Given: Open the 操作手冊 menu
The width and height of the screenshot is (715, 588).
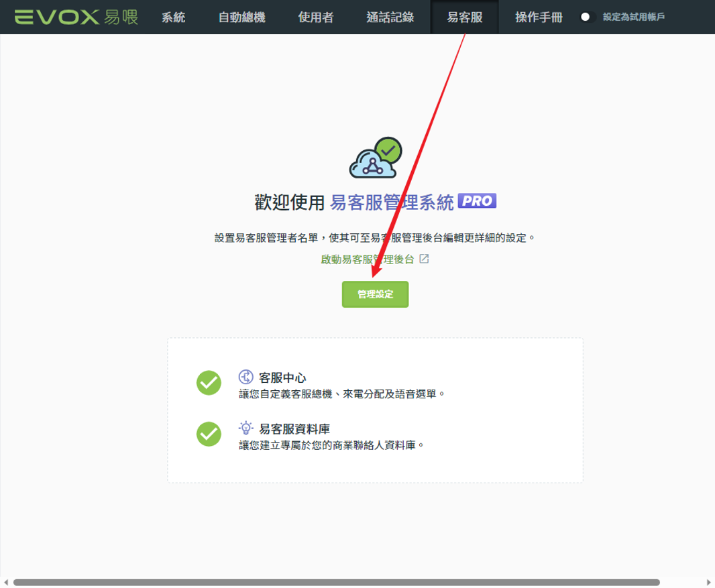Looking at the screenshot, I should [539, 17].
